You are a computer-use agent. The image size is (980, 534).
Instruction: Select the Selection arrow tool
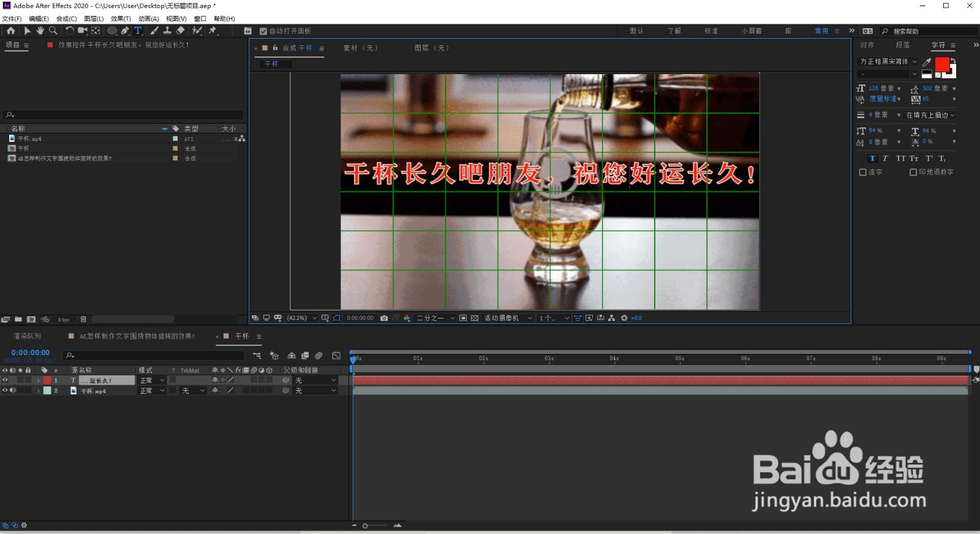pyautogui.click(x=28, y=31)
